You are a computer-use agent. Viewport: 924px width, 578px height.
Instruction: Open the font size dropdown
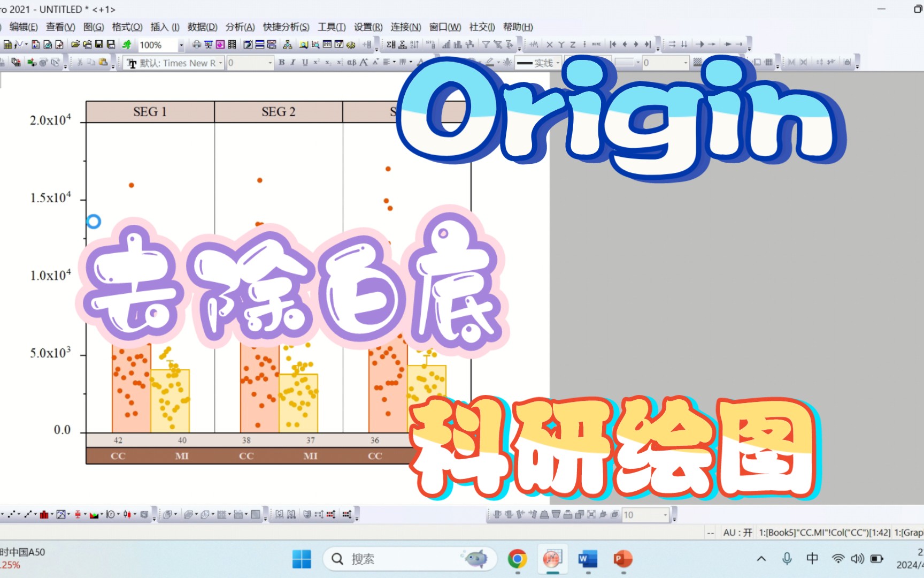pyautogui.click(x=269, y=63)
